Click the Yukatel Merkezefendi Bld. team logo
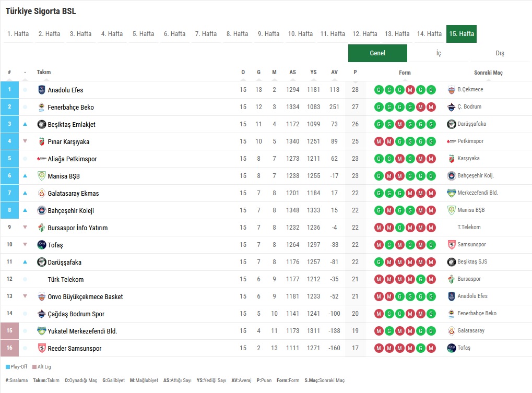The height and width of the screenshot is (393, 532). 42,331
